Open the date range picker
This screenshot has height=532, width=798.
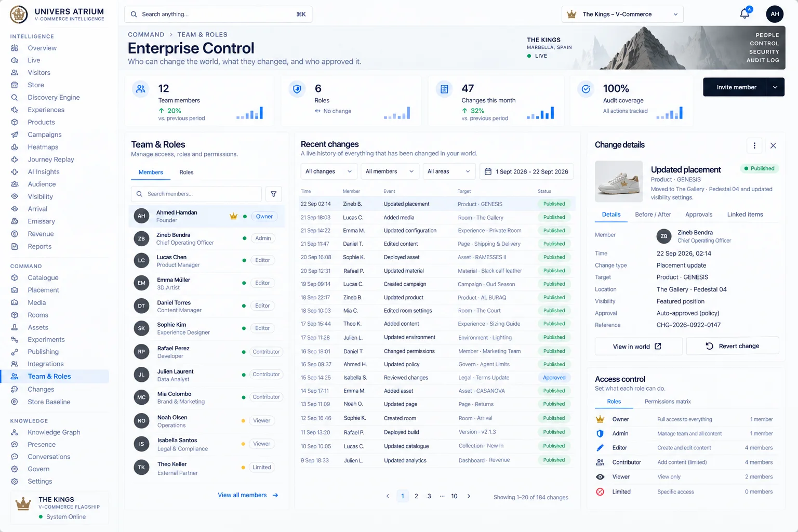point(526,171)
